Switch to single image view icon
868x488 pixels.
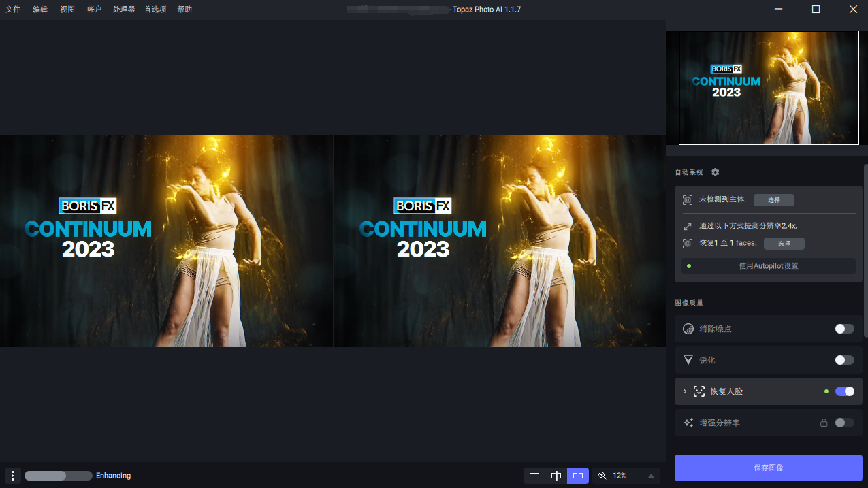pyautogui.click(x=534, y=476)
